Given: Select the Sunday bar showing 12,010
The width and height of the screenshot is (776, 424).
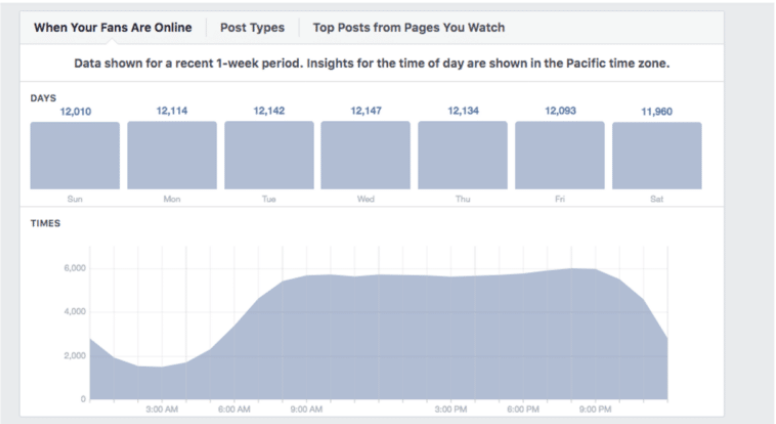Looking at the screenshot, I should click(x=75, y=155).
